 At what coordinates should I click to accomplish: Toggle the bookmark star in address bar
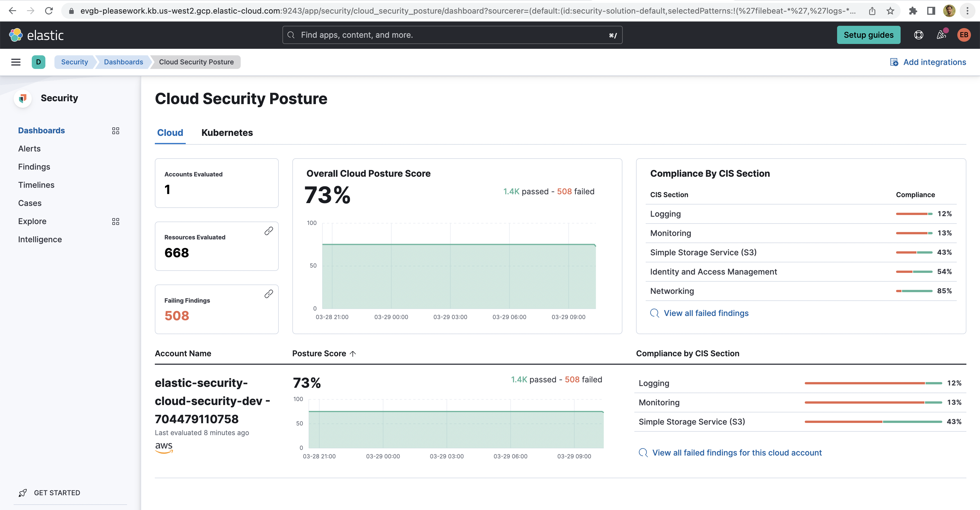click(890, 11)
